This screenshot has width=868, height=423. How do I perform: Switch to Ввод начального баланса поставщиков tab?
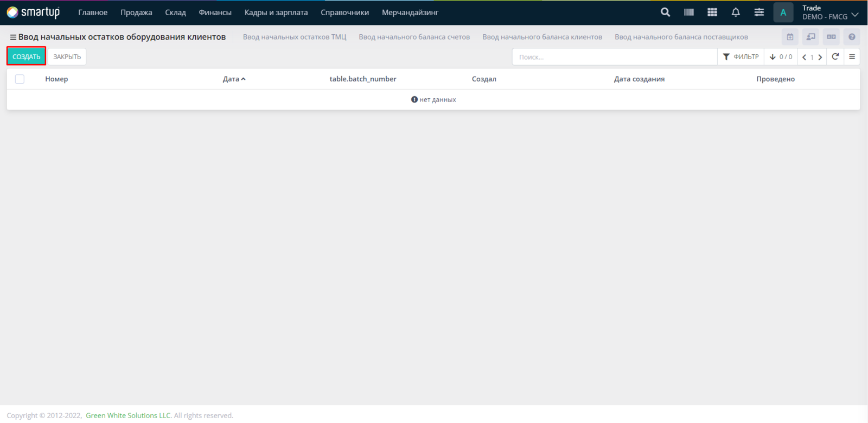click(x=681, y=37)
